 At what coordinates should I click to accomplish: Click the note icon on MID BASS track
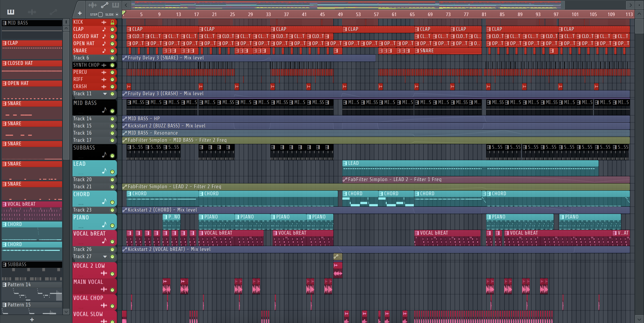[x=104, y=110]
